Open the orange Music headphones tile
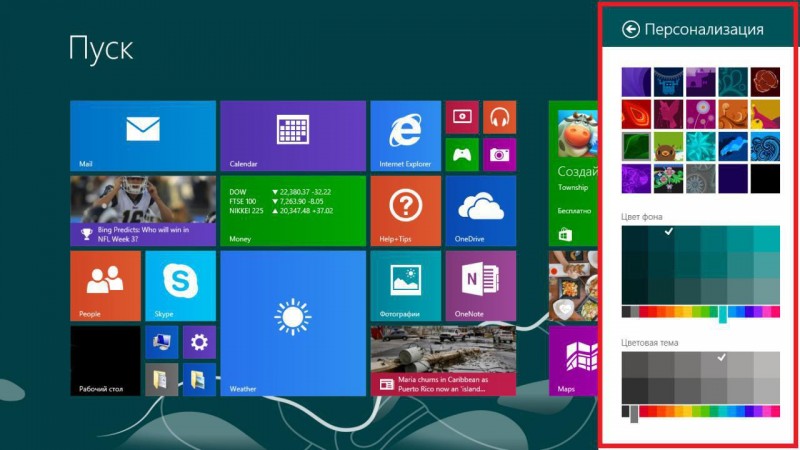The width and height of the screenshot is (800, 450). pyautogui.click(x=499, y=117)
